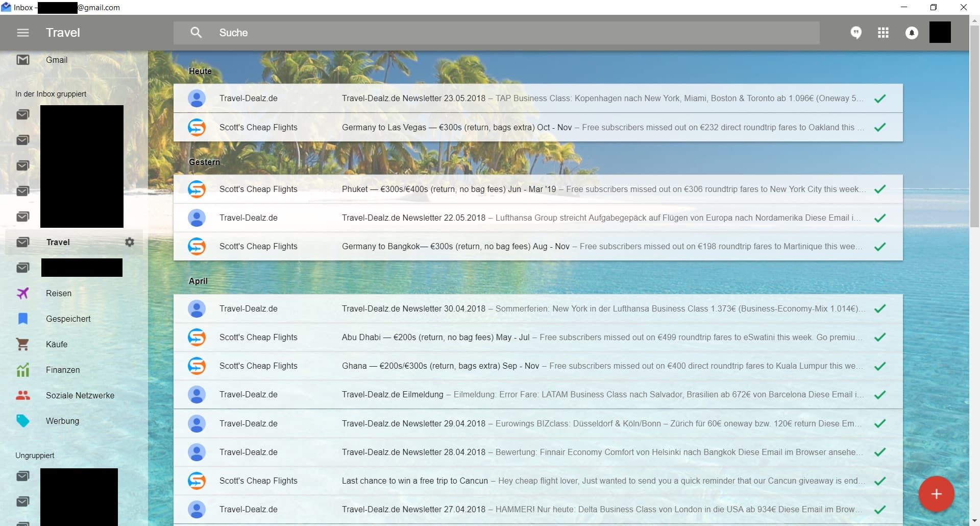
Task: Open Last chance to win Cancun email
Action: coord(538,481)
